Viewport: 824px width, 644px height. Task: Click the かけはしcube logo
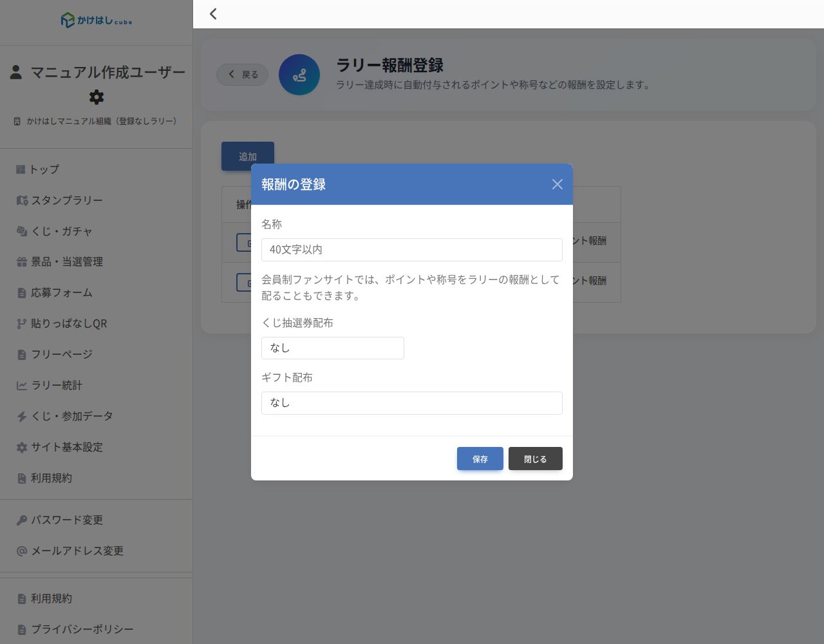97,21
